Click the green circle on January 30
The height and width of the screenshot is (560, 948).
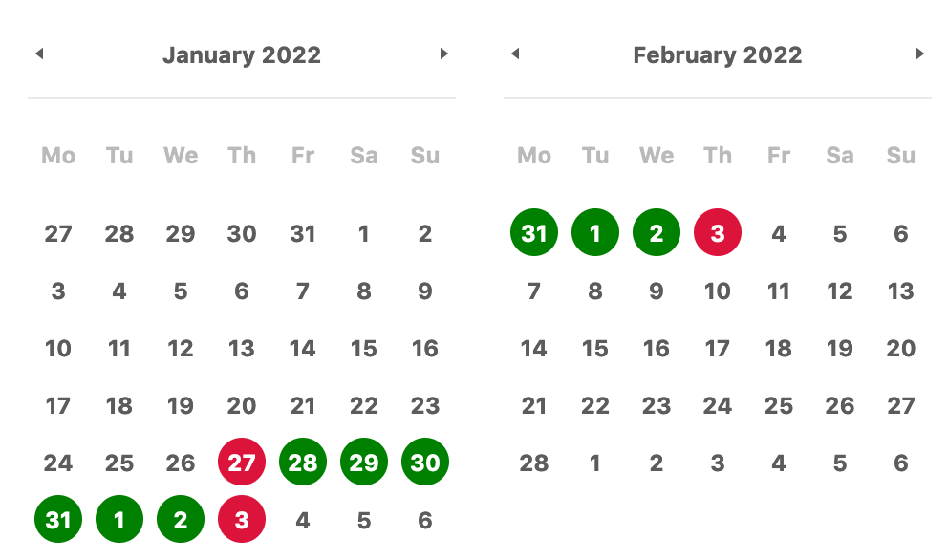425,462
